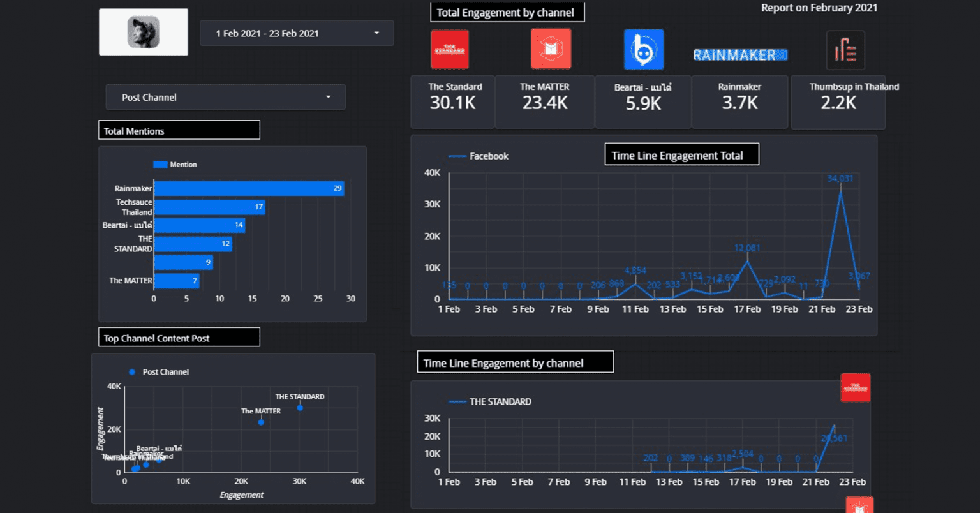Click the 12,081 data point on 17 Feb

coord(747,260)
